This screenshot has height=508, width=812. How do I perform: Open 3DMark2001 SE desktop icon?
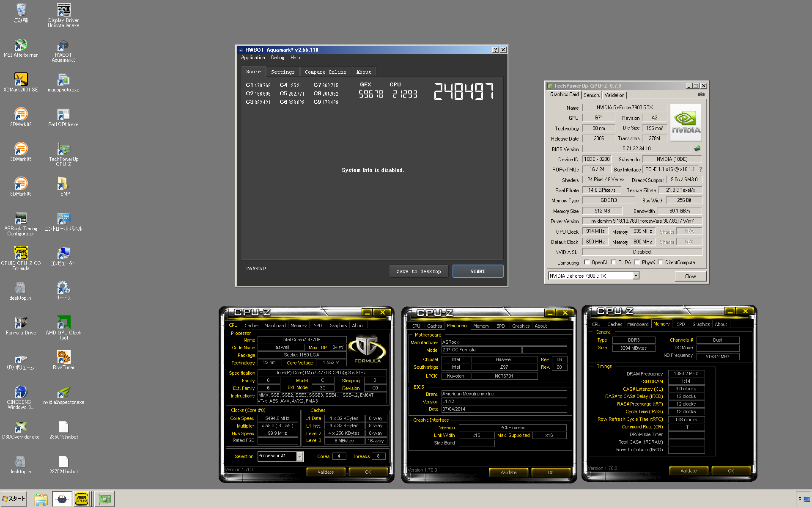tap(21, 83)
